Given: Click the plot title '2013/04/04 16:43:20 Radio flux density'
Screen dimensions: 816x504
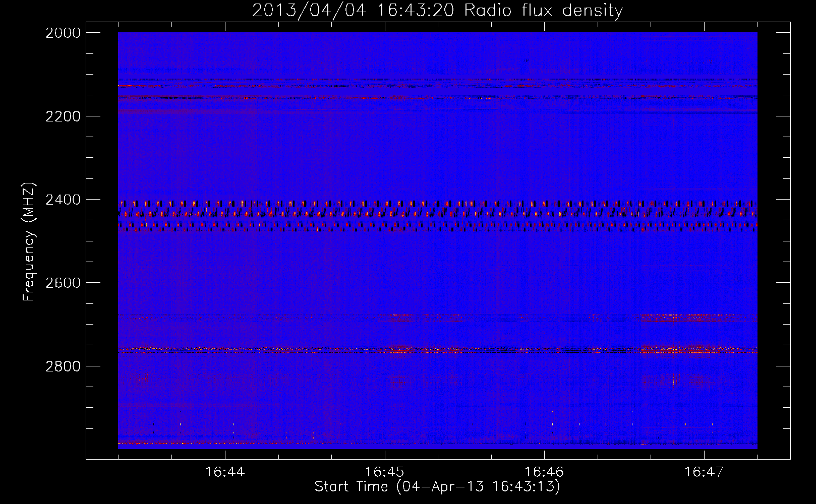Looking at the screenshot, I should (437, 10).
